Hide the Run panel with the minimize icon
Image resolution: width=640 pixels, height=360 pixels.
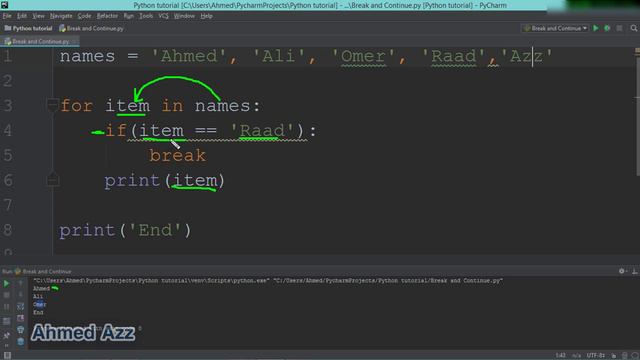(x=634, y=271)
